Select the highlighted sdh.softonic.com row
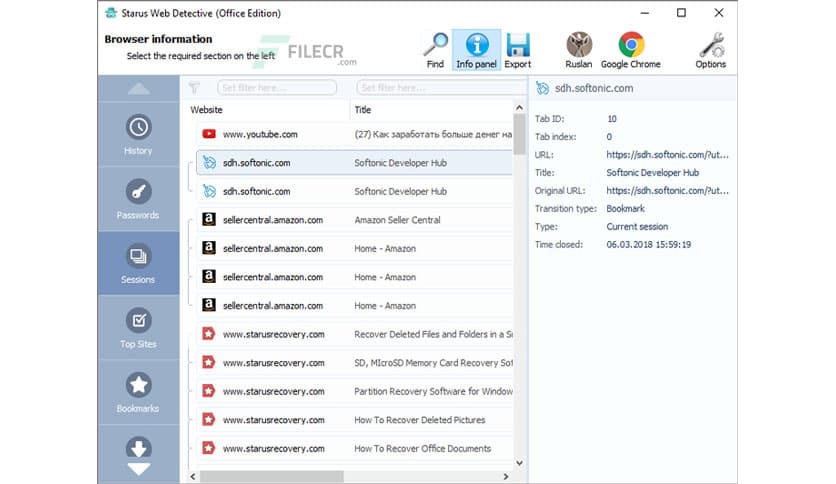This screenshot has width=836, height=484. pos(354,163)
